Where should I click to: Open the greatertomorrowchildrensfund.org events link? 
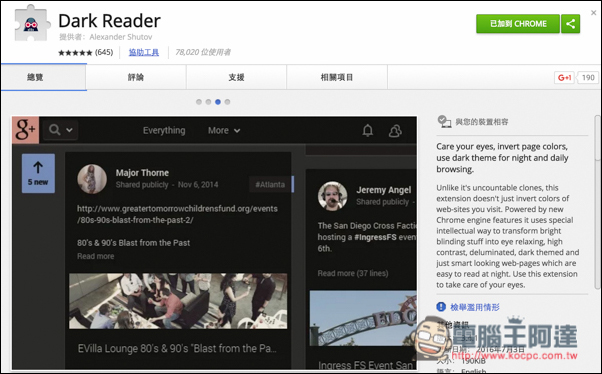click(x=177, y=214)
